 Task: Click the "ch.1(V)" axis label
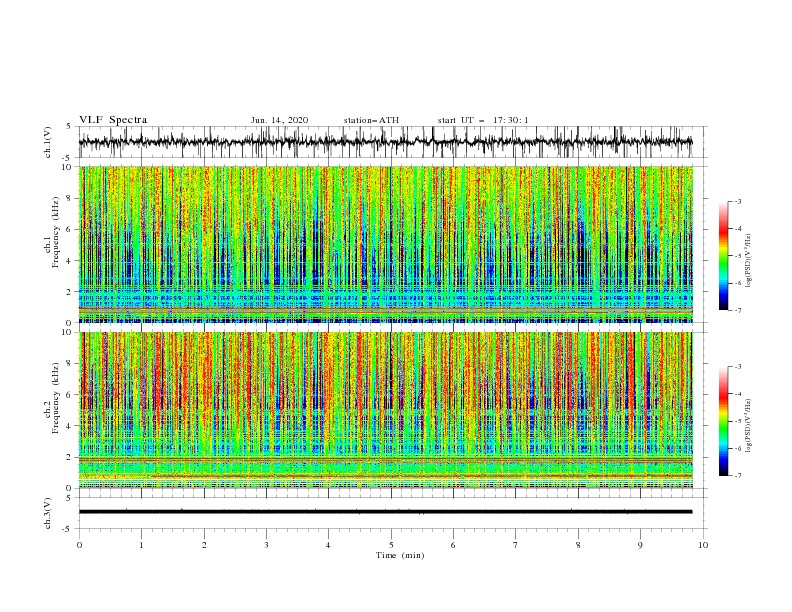pyautogui.click(x=48, y=142)
